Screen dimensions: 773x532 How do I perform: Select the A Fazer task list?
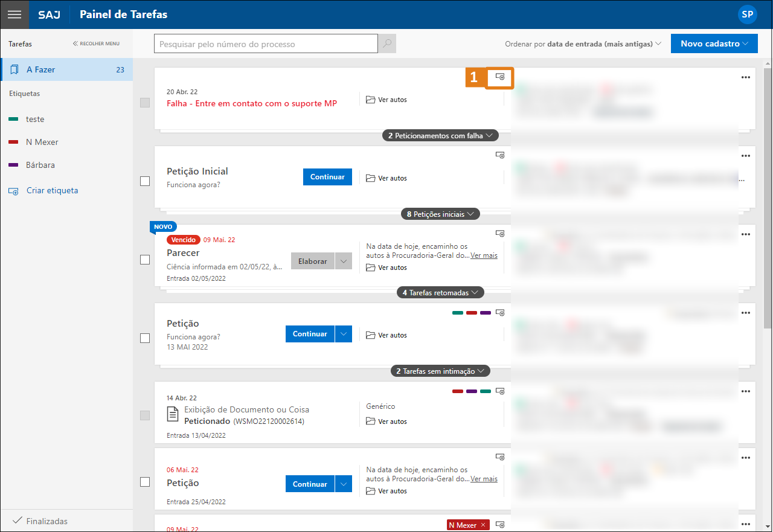tap(66, 69)
